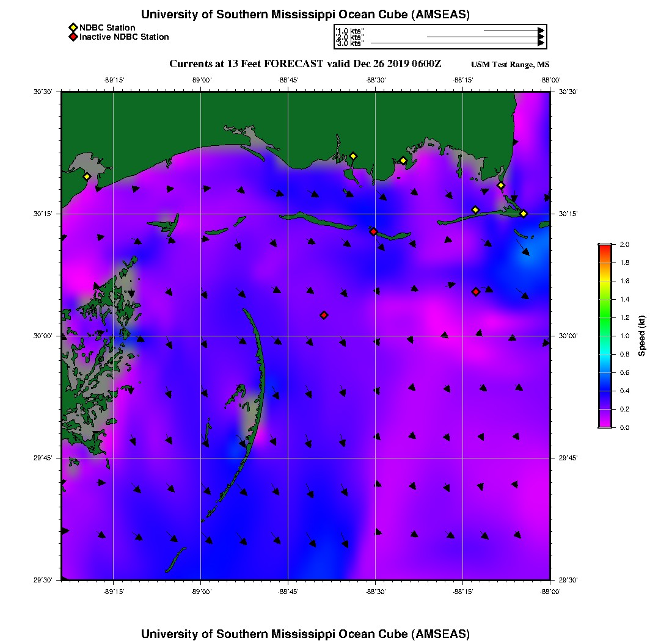Click the 3.0 kts reference arrow

click(x=457, y=43)
